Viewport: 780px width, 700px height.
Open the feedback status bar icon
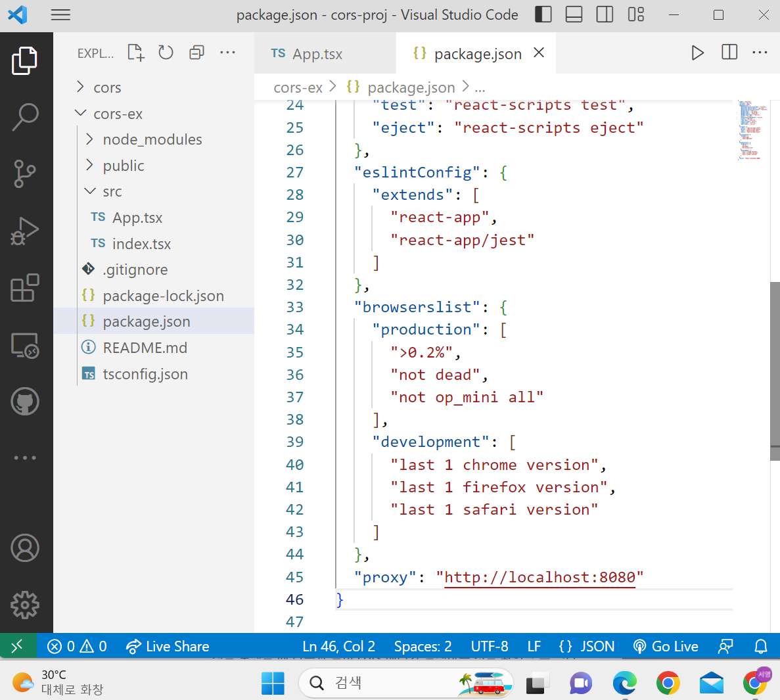(x=725, y=646)
